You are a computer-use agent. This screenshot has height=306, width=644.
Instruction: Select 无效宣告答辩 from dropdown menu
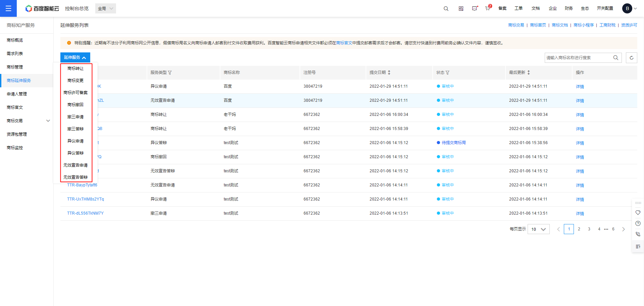(x=75, y=177)
